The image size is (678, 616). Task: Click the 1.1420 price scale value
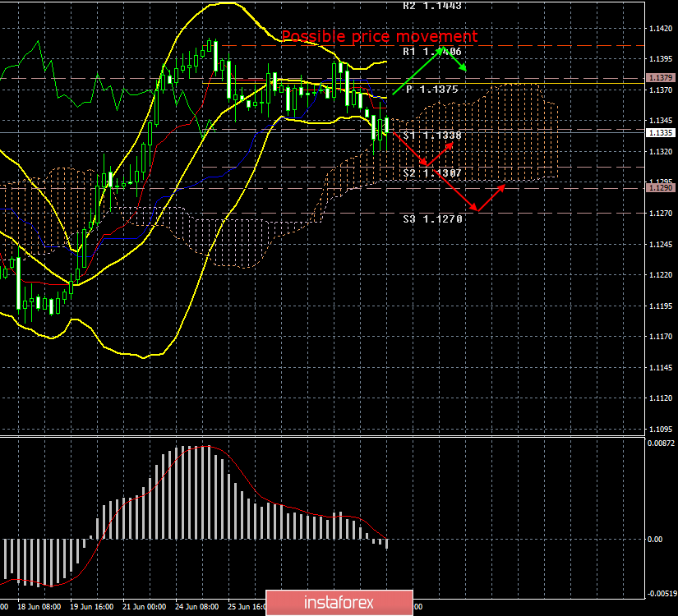tap(661, 29)
